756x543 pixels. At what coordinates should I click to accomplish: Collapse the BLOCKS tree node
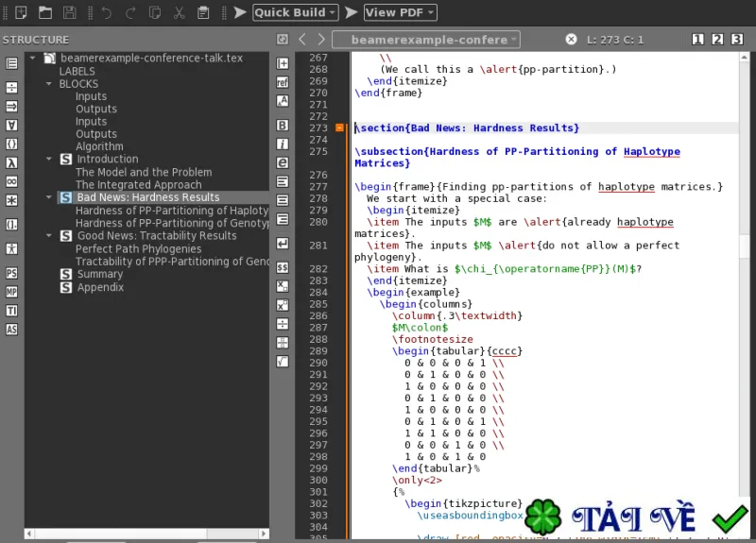click(x=49, y=84)
